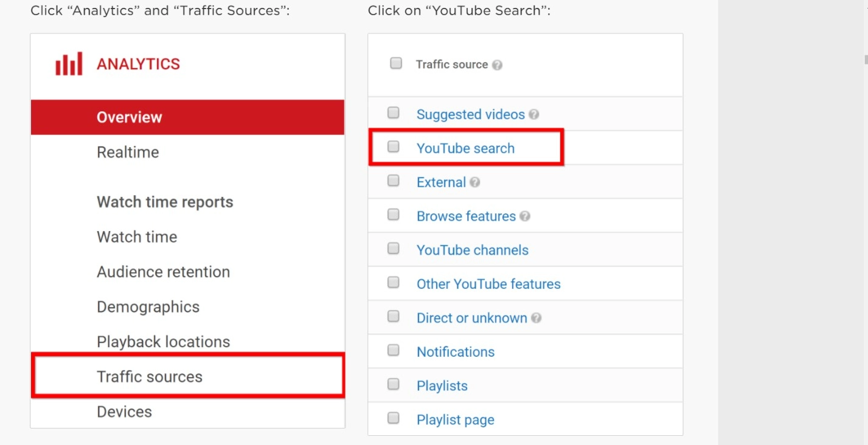Check the Traffic source select-all checkbox
The height and width of the screenshot is (445, 868).
tap(396, 63)
